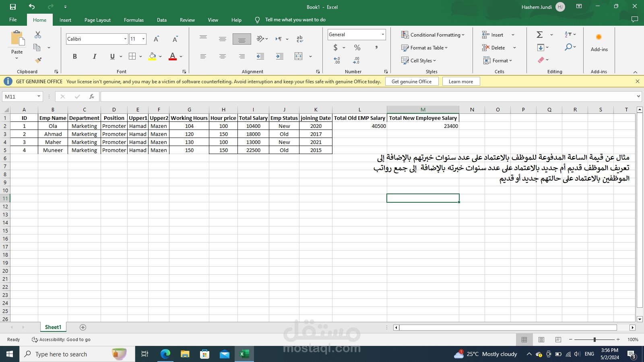The image size is (644, 362).
Task: Toggle Align Left horizontal alignment
Action: (x=203, y=56)
